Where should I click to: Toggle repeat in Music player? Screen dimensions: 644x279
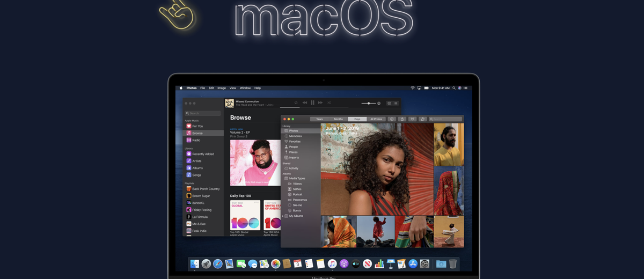pyautogui.click(x=296, y=102)
